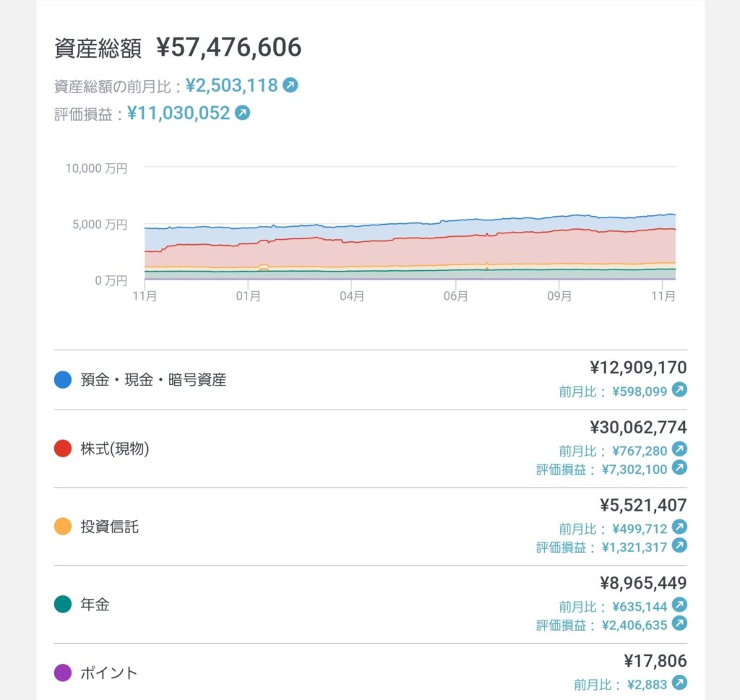Open arrow icon next to 前月比 ¥767,280

pyautogui.click(x=679, y=449)
